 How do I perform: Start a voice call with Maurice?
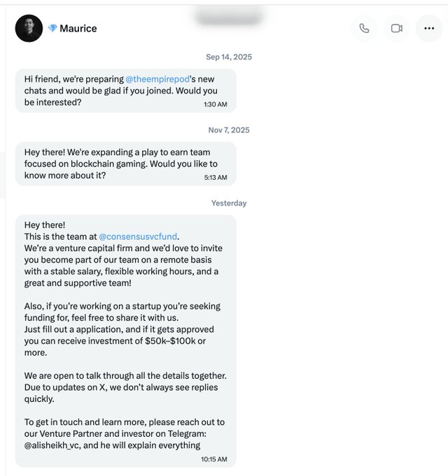pos(364,28)
